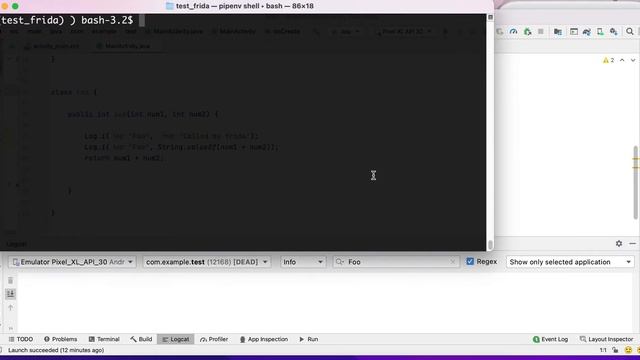The height and width of the screenshot is (360, 640).
Task: Click the 1:1 cursor position indicator
Action: click(603, 350)
